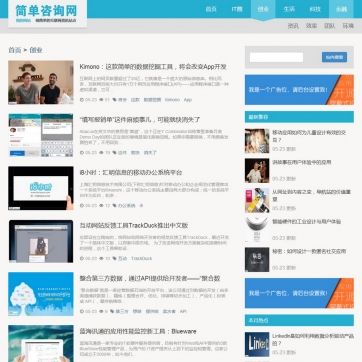The image size is (362, 362).
Task: Open the 科技 navigation menu item
Action: (x=315, y=9)
